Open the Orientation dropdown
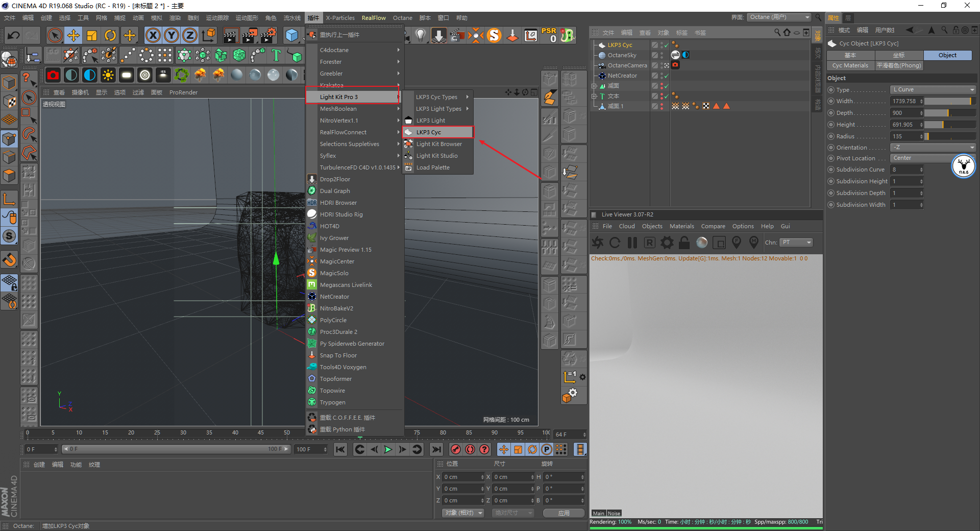This screenshot has height=531, width=980. (x=933, y=147)
